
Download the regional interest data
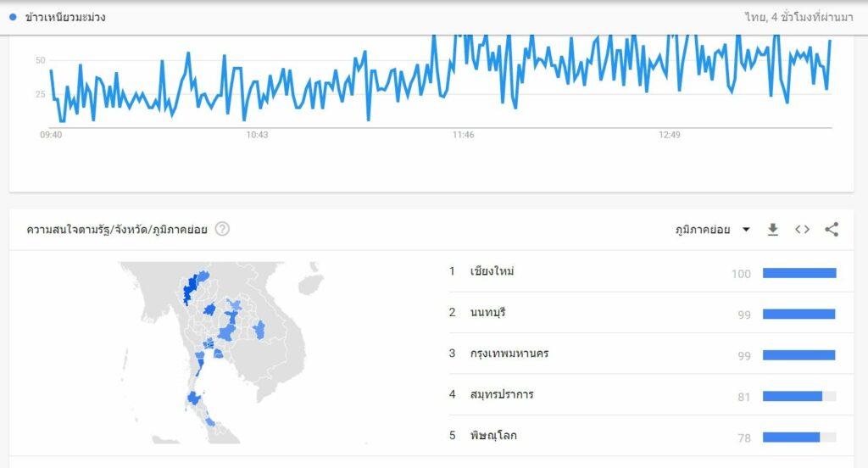pyautogui.click(x=773, y=229)
